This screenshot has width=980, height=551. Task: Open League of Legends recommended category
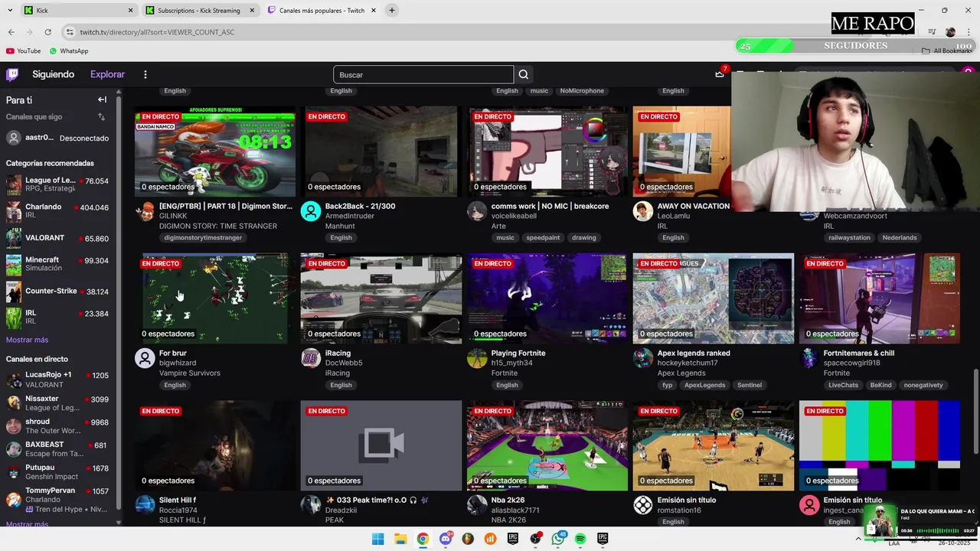[x=57, y=184]
